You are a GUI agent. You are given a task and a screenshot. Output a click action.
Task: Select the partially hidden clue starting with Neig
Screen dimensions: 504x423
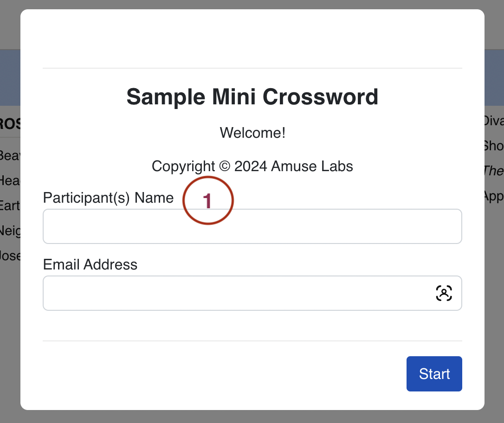coord(10,231)
